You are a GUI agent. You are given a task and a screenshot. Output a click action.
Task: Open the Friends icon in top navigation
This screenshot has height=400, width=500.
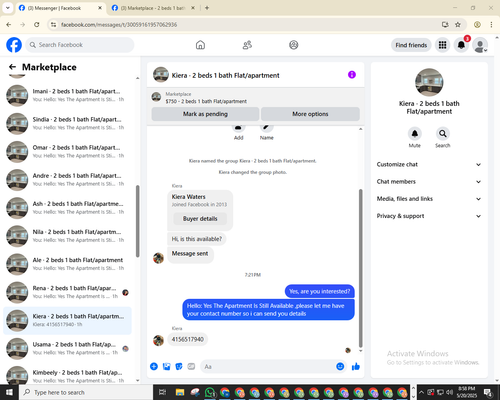tap(247, 45)
